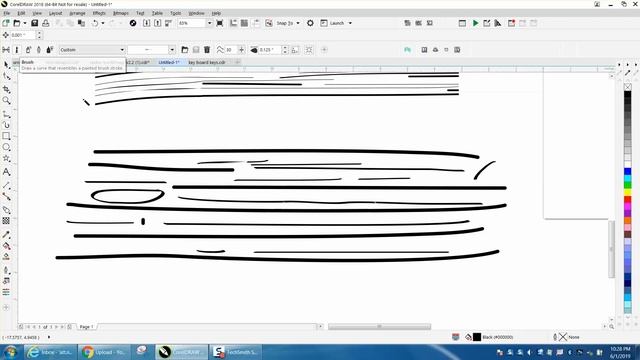Select the Rectangle tool
This screenshot has width=640, height=360.
tap(6, 136)
